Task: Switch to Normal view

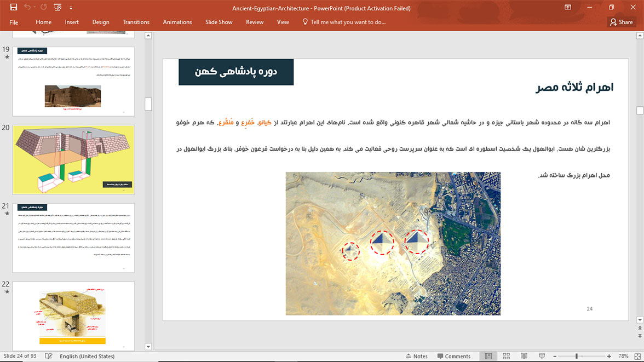Action: click(488, 356)
